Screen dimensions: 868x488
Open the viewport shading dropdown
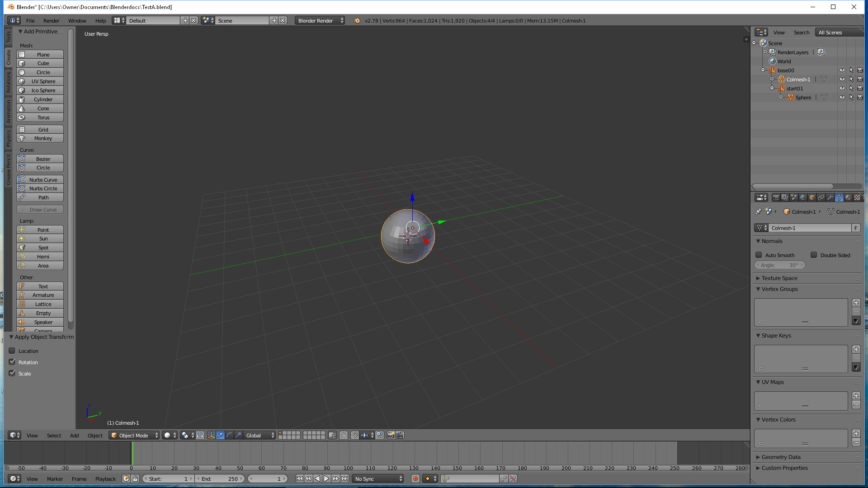(x=170, y=435)
